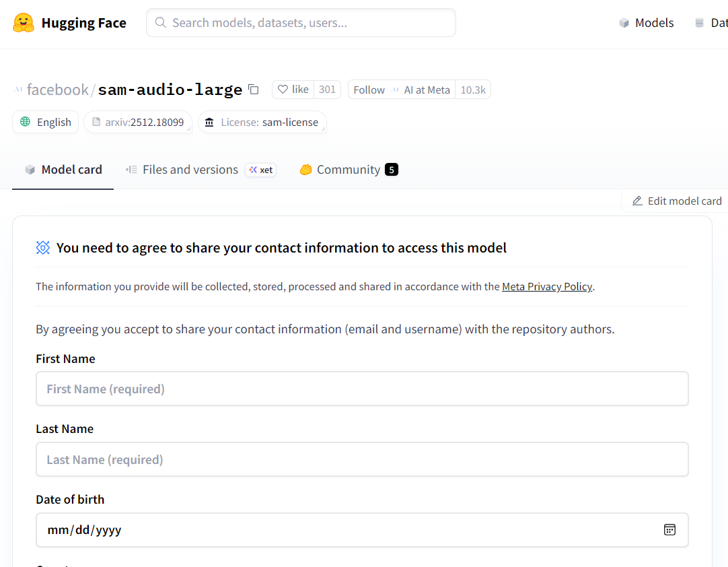Click the xet badge next to Files and versions
This screenshot has width=728, height=567.
261,170
